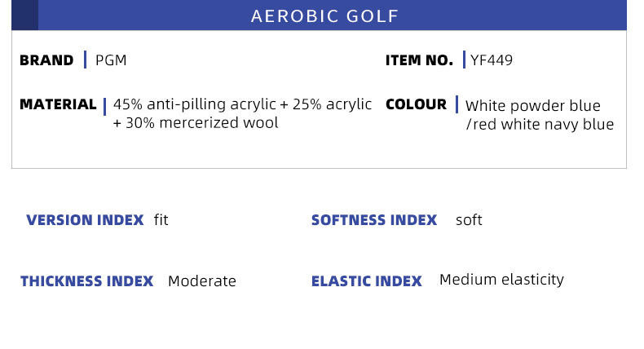
Task: Click the PGM brand value
Action: pos(111,60)
